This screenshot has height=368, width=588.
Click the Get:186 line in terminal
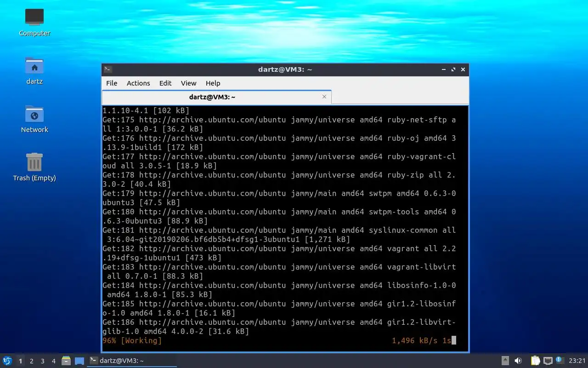[279, 327]
